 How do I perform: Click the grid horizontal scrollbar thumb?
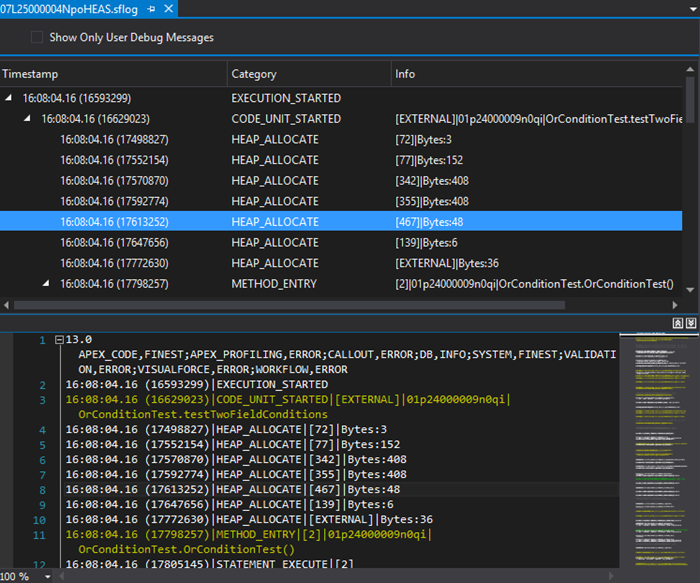(x=289, y=305)
